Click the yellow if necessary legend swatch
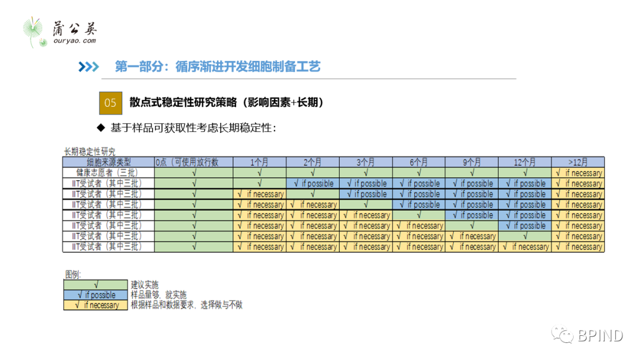Image resolution: width=644 pixels, height=362 pixels. tap(95, 305)
